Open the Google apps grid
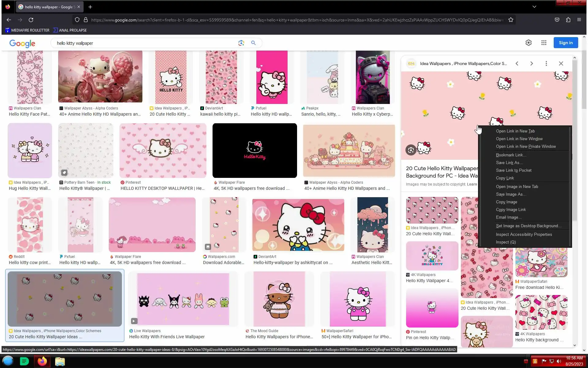This screenshot has height=368, width=588. click(544, 43)
